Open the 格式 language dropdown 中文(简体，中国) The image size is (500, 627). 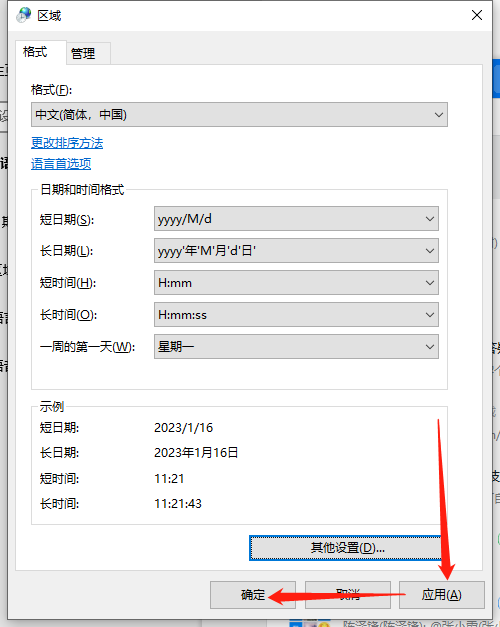coord(239,115)
